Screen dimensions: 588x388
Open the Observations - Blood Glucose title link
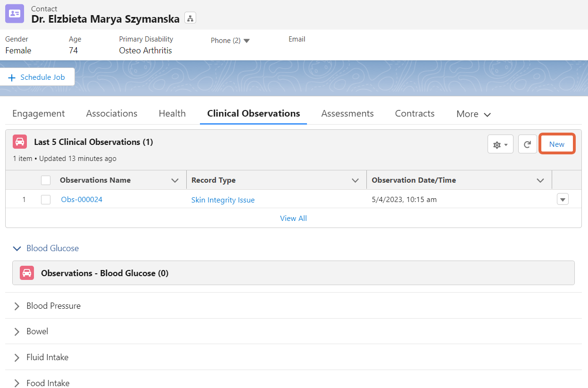tap(105, 273)
